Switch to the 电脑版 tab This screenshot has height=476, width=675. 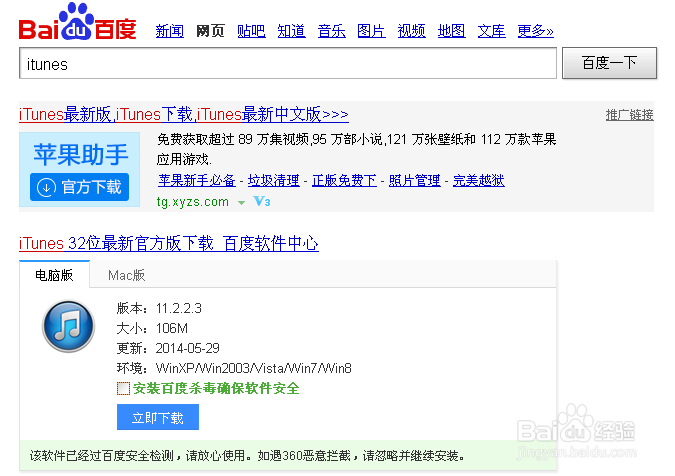(x=54, y=275)
